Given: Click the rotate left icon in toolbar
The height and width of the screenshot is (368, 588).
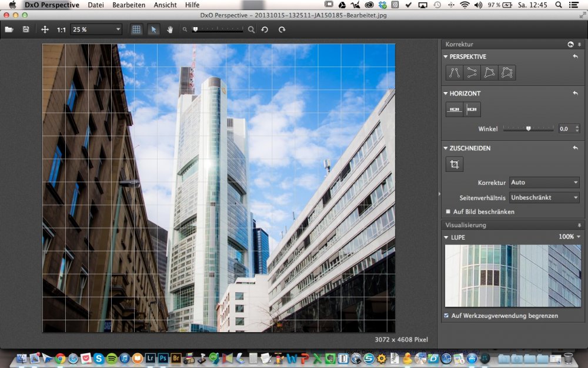Looking at the screenshot, I should coord(265,29).
